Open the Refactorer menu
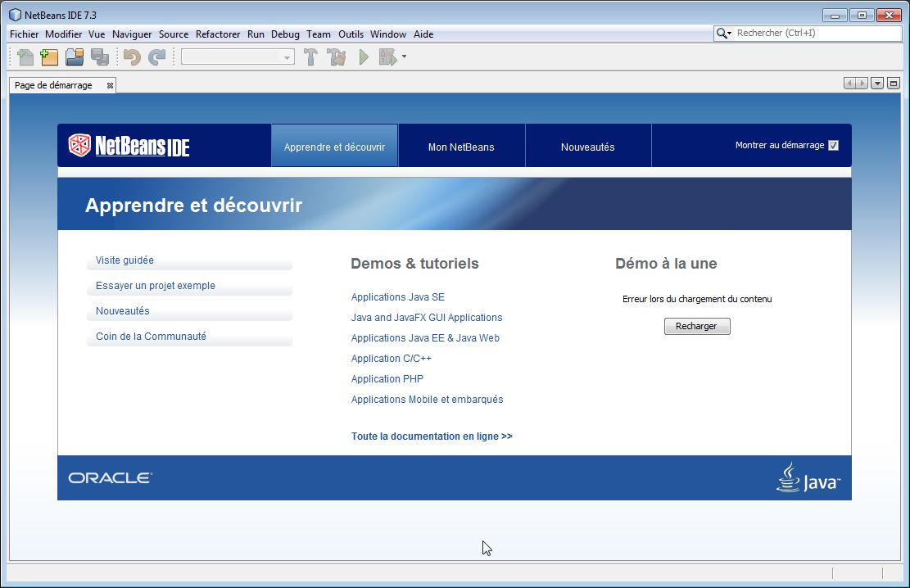Viewport: 910px width, 588px height. coord(218,34)
